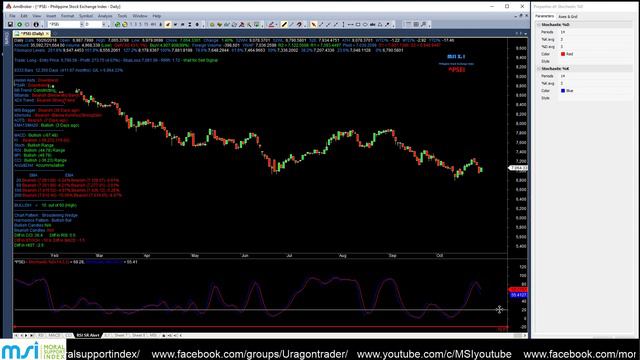This screenshot has height=360, width=640.
Task: Click the Style field under Stochastic %D
Action: [x=596, y=61]
